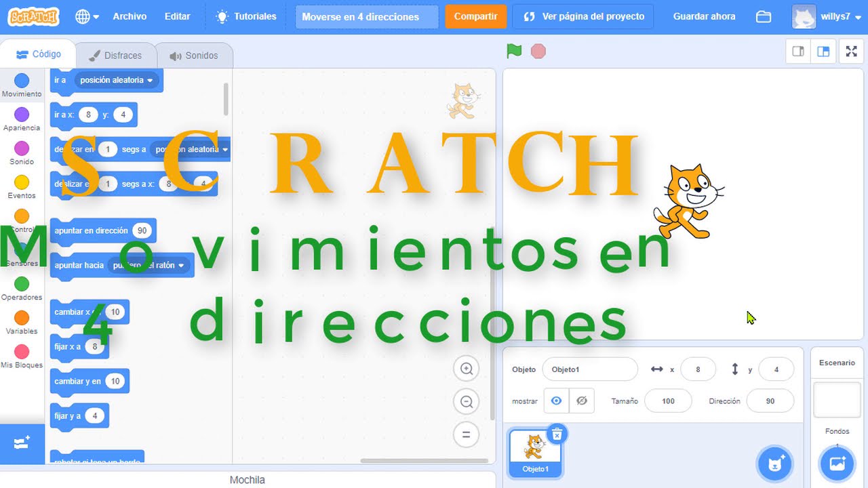
Task: Hide the sprite with crossed eye icon
Action: [581, 401]
